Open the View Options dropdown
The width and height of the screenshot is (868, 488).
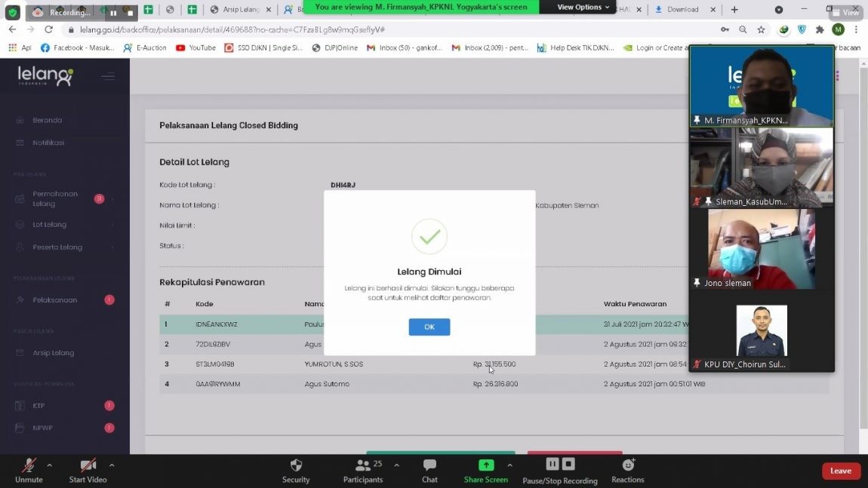coord(583,7)
